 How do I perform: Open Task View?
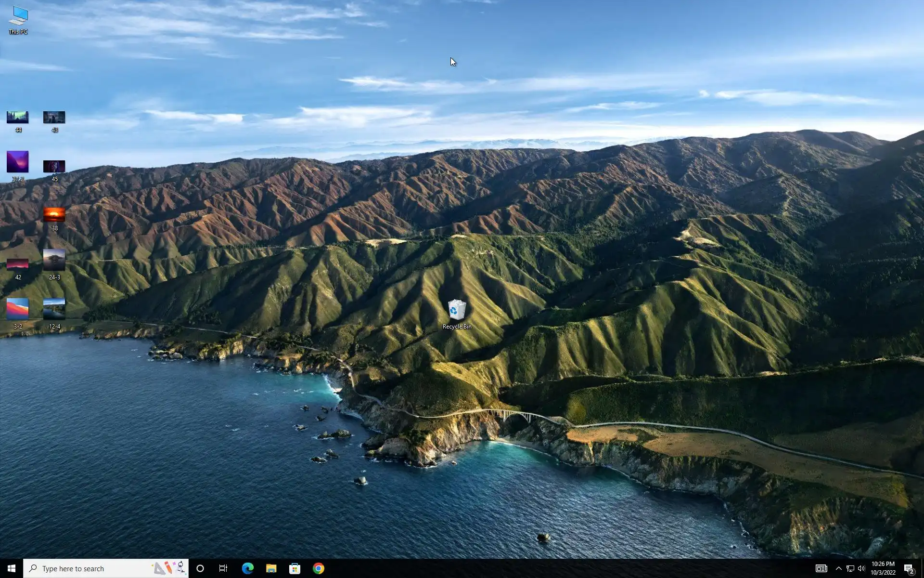(x=223, y=568)
